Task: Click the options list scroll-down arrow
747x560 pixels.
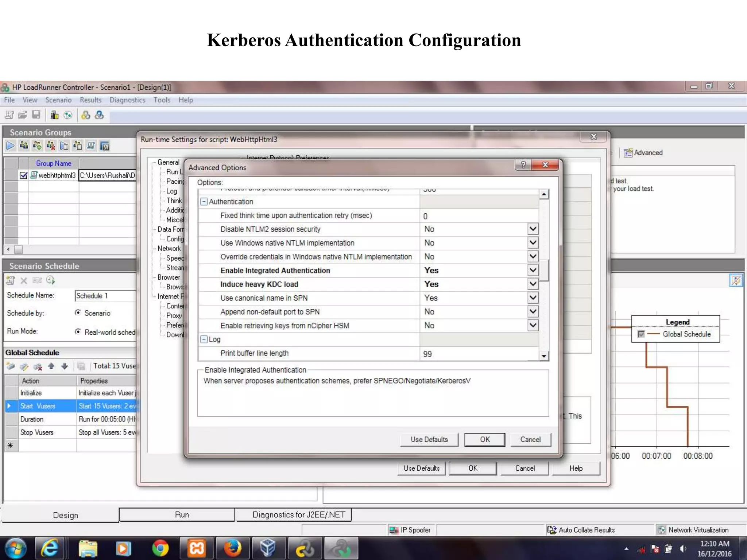Action: (544, 356)
